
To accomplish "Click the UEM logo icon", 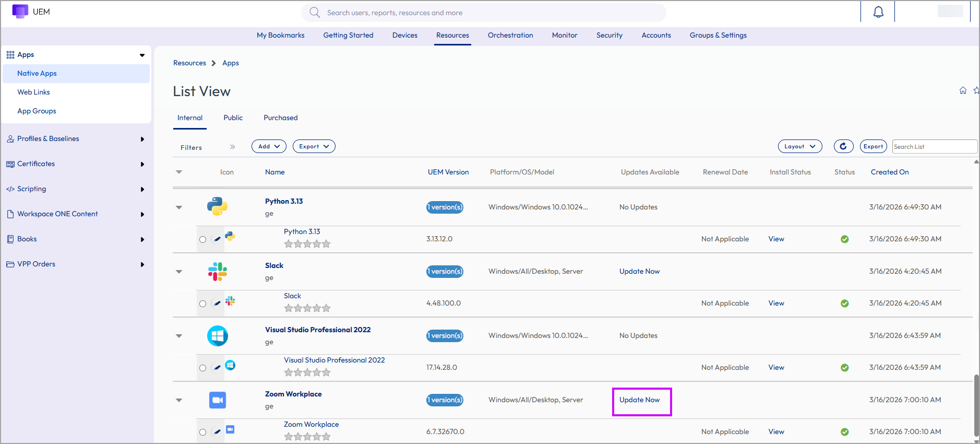I will (x=20, y=11).
